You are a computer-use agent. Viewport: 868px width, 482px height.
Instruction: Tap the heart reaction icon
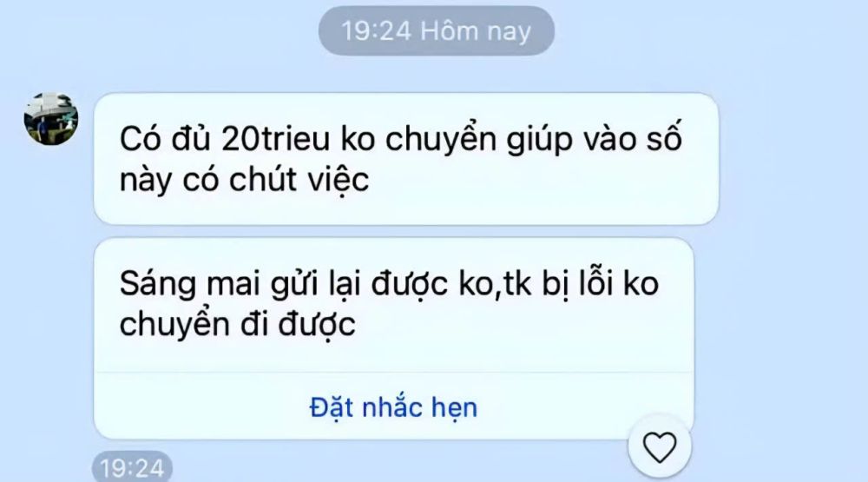click(x=660, y=446)
